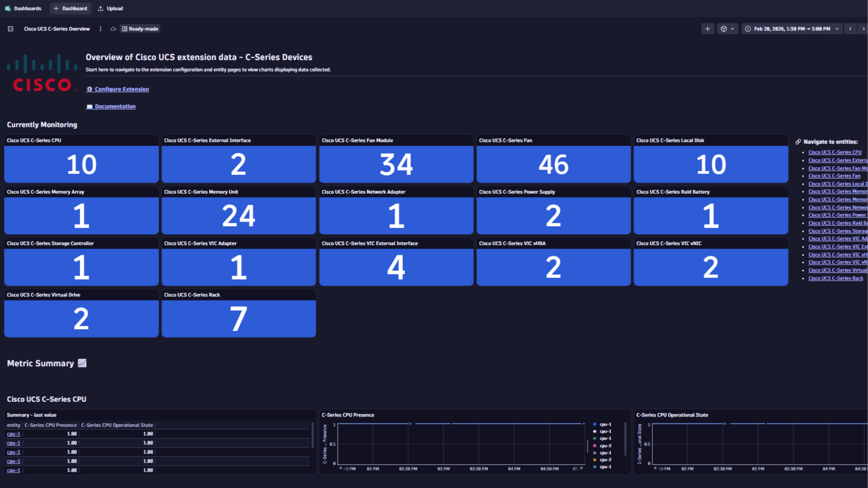Click the 3D cube management zone icon

pos(724,28)
